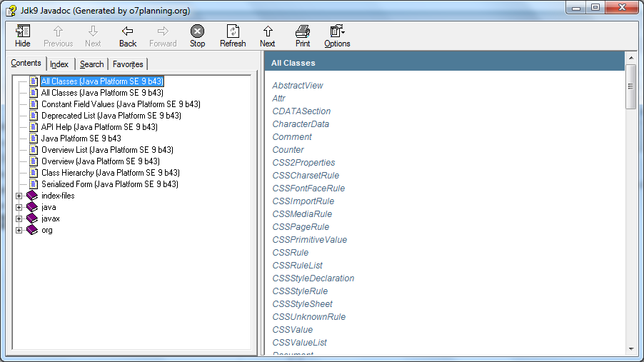This screenshot has height=362, width=644.
Task: Open the CSSMediaRule class link
Action: click(302, 214)
